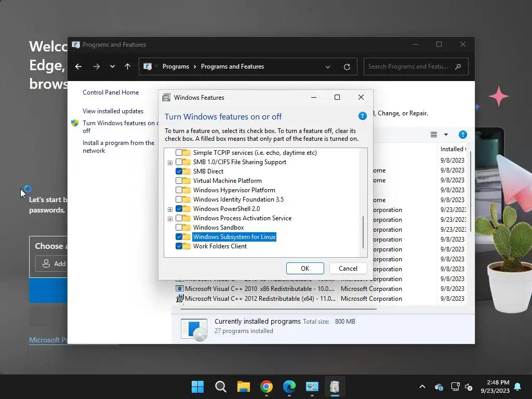Open the view options dropdown arrow
532x399 pixels.
tap(446, 135)
